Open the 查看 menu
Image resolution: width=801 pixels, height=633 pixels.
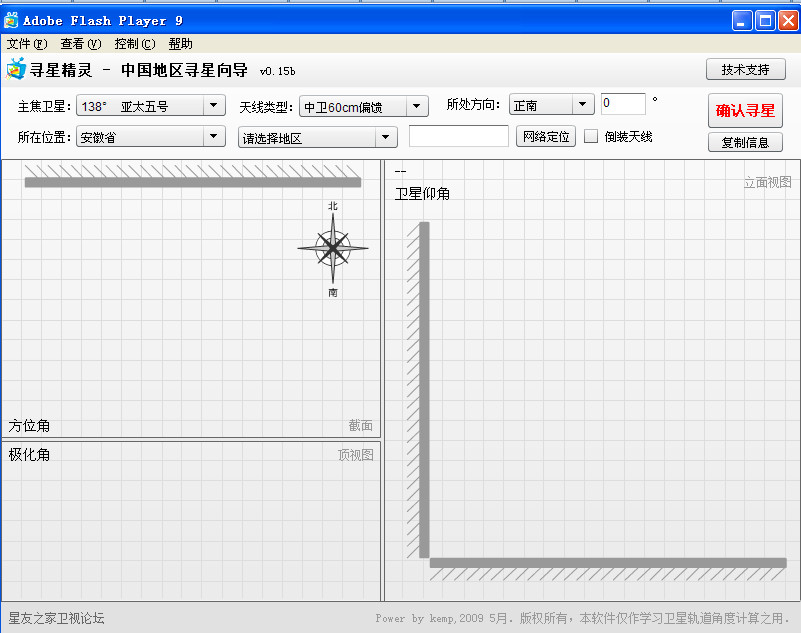pos(79,43)
